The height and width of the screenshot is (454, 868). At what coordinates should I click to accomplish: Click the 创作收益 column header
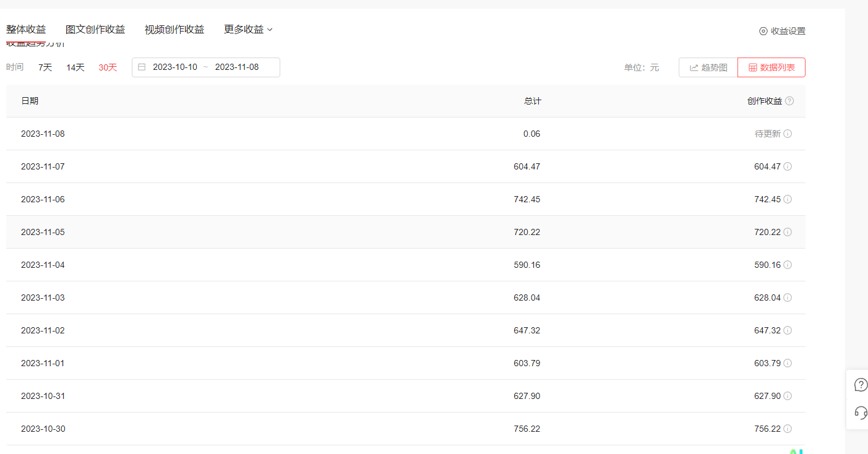[x=765, y=101]
